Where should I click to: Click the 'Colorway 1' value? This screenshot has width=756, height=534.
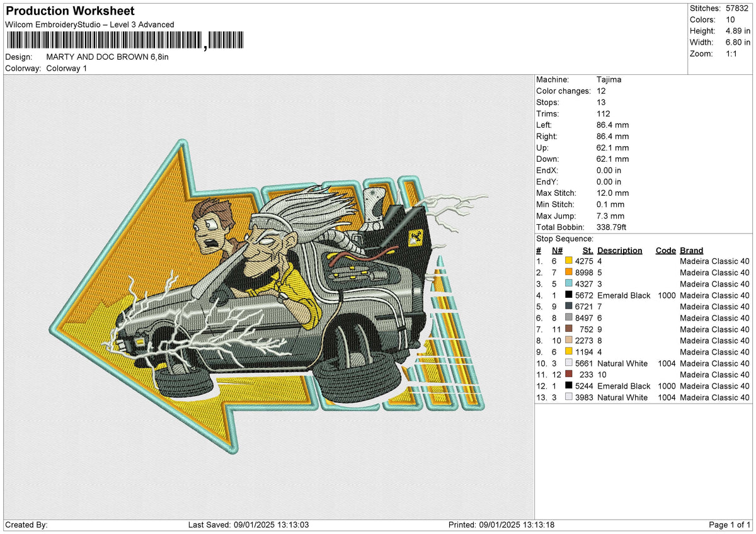coord(67,68)
